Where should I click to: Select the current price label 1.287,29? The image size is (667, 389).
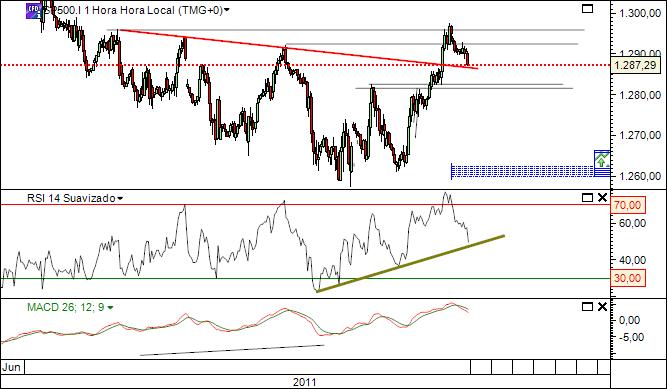click(635, 66)
